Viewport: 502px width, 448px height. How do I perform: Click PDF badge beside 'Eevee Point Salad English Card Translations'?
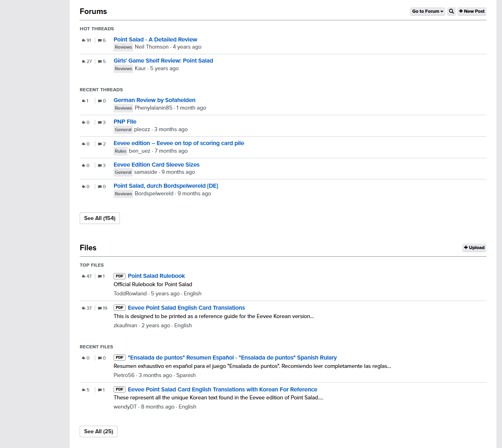click(x=120, y=308)
